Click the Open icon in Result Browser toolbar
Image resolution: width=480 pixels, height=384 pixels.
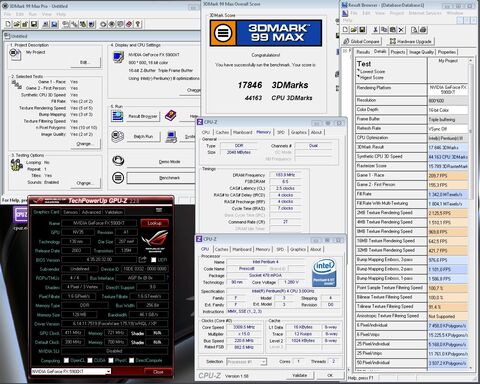354,30
